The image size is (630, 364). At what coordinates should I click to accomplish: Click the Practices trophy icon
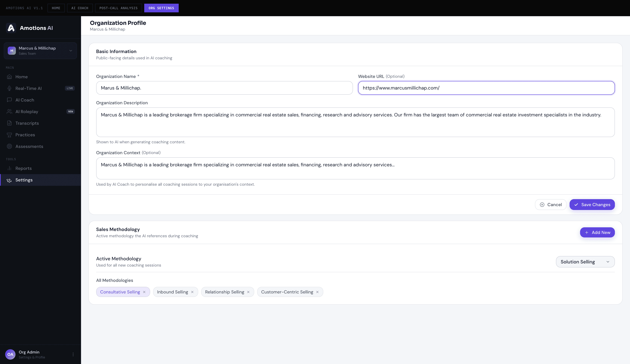[x=9, y=135]
